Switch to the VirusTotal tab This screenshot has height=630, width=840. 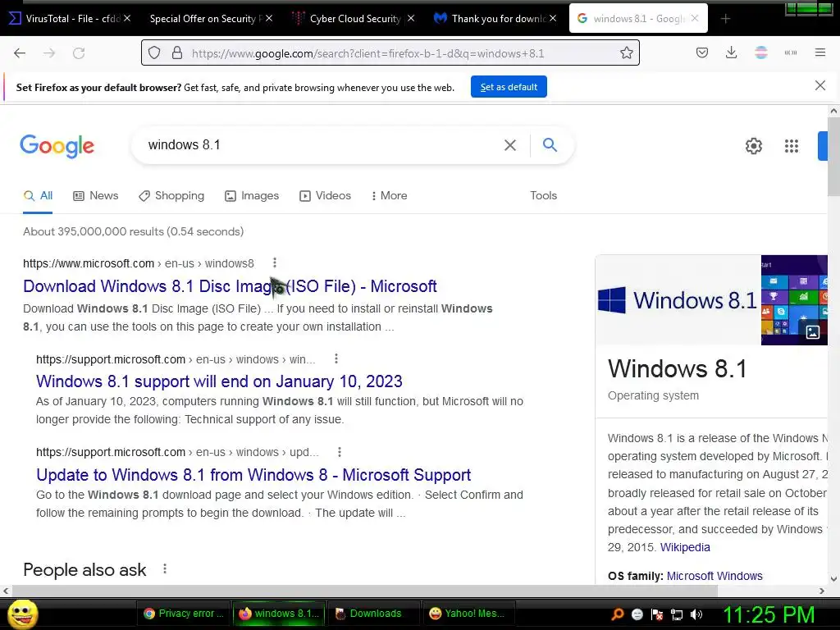[67, 19]
